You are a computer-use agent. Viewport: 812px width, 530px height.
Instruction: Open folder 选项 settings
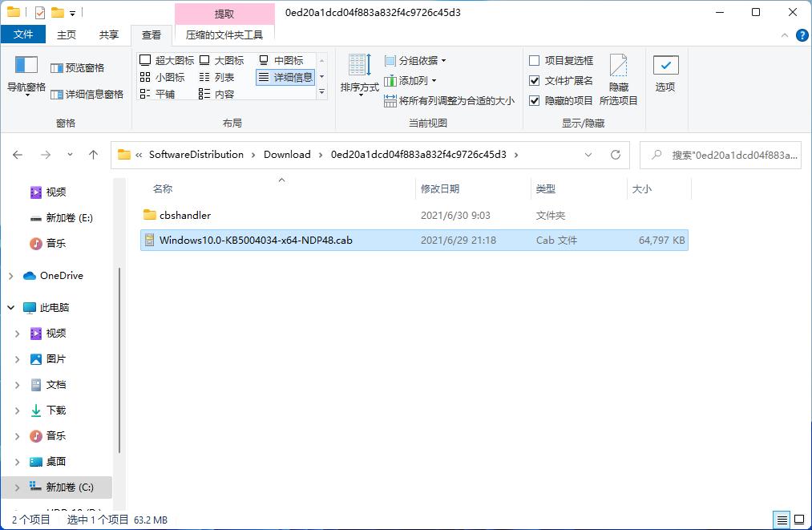[x=665, y=72]
